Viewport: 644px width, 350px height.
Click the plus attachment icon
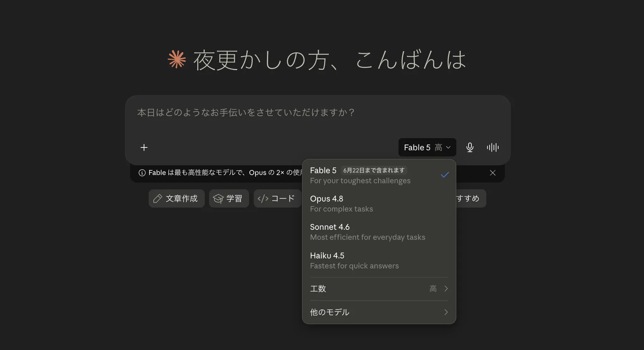[x=144, y=147]
